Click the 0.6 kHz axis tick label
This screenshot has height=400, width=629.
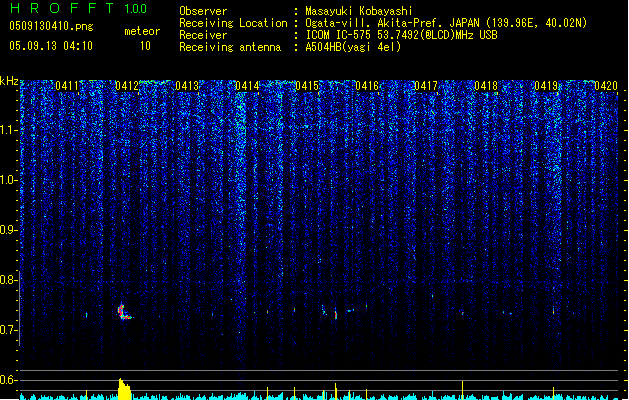pyautogui.click(x=8, y=380)
